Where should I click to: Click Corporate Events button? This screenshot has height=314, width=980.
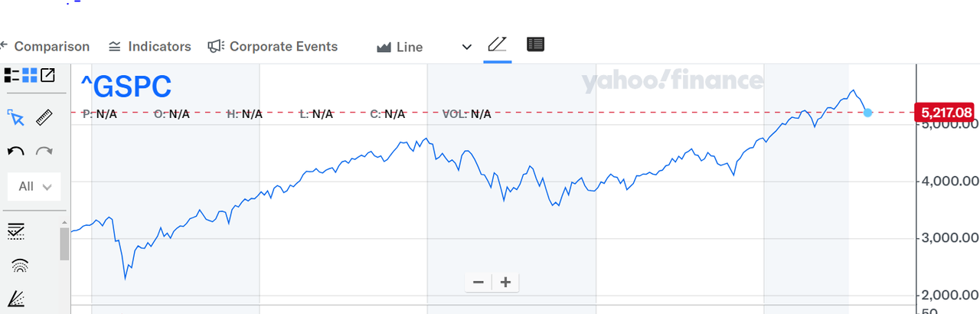pos(273,47)
